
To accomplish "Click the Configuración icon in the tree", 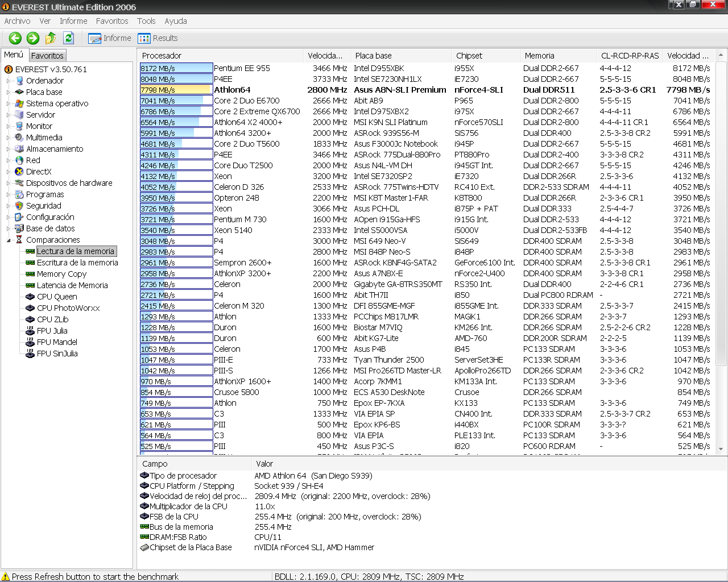I will 19,217.
